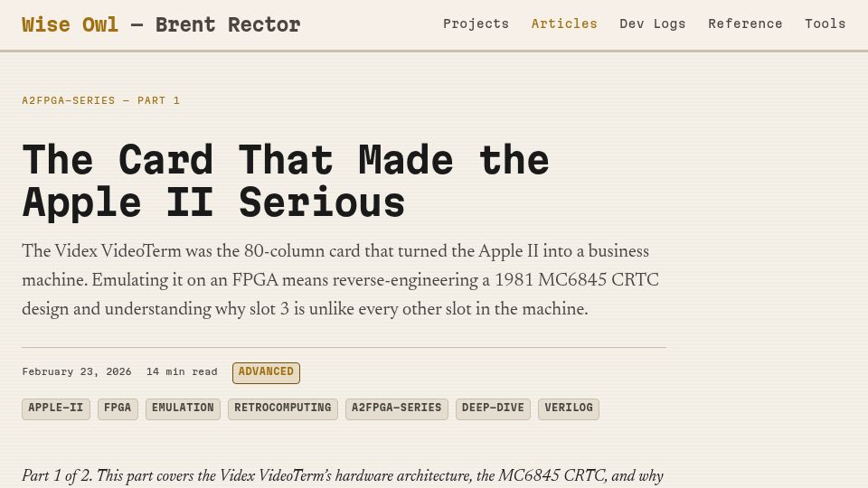The image size is (868, 488).
Task: Open the EMULATION tag
Action: pyautogui.click(x=183, y=408)
